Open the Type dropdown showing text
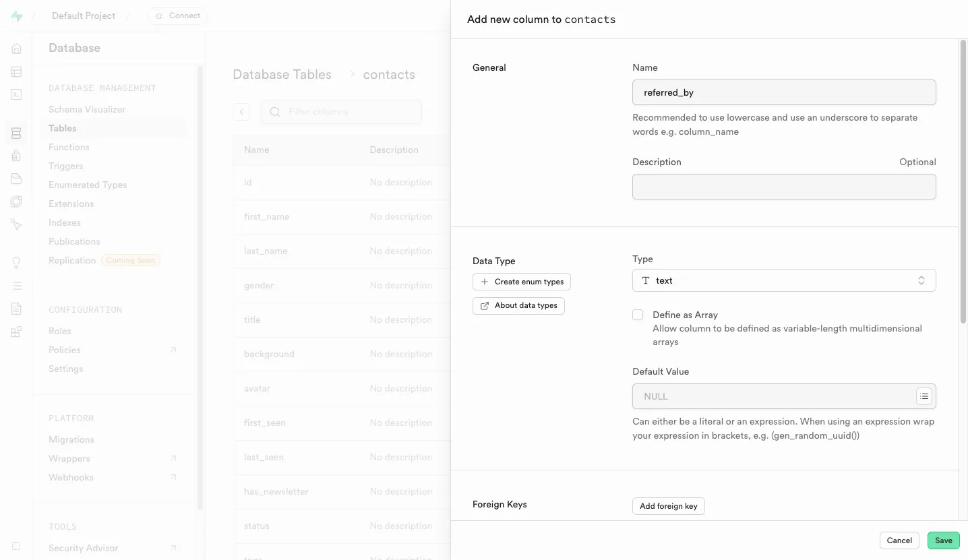Screen dimensions: 968x560 (783, 280)
